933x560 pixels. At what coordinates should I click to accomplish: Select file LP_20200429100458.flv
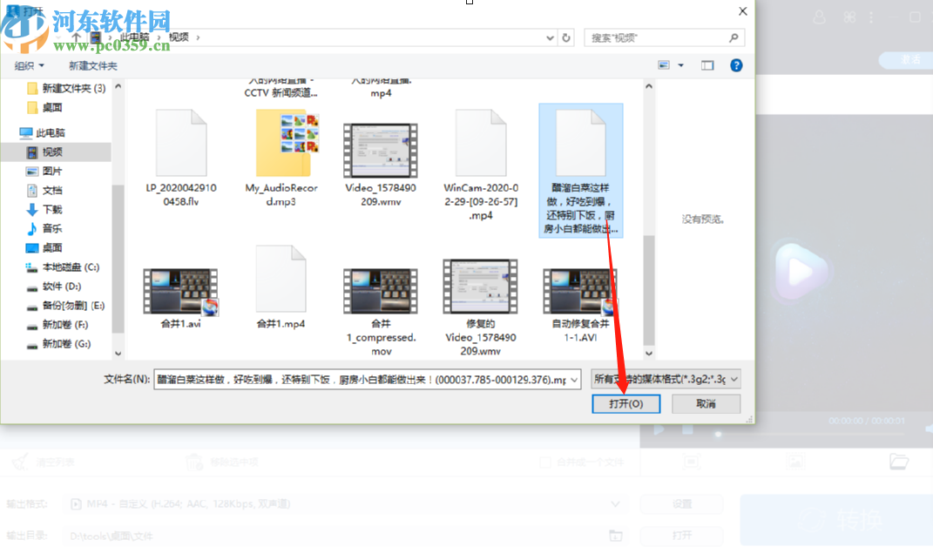click(181, 158)
